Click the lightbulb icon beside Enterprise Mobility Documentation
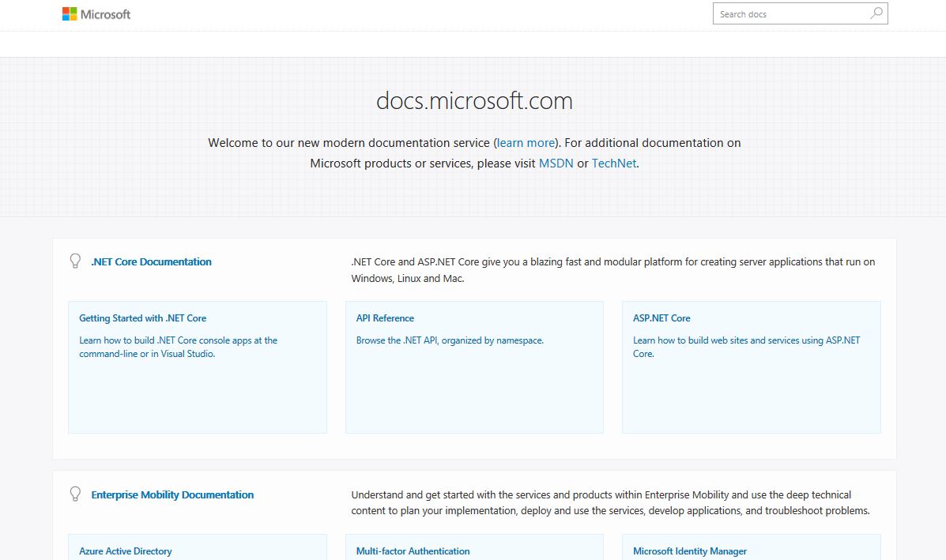 pyautogui.click(x=75, y=494)
